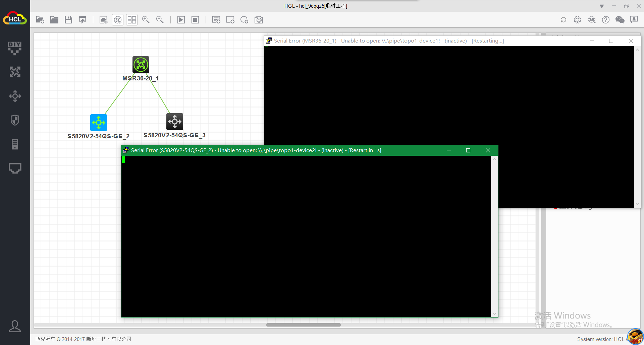Select the S5820V2-54QS-GE_2 switch node

tap(99, 123)
